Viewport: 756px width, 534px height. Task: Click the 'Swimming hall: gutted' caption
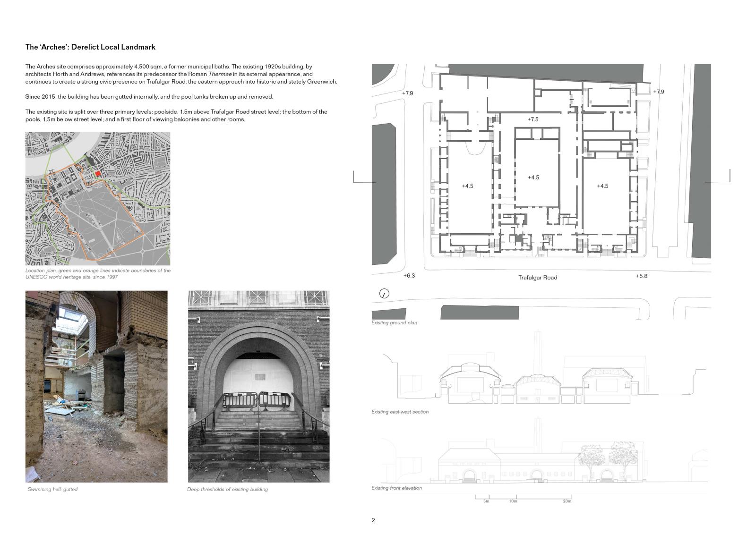pos(52,489)
